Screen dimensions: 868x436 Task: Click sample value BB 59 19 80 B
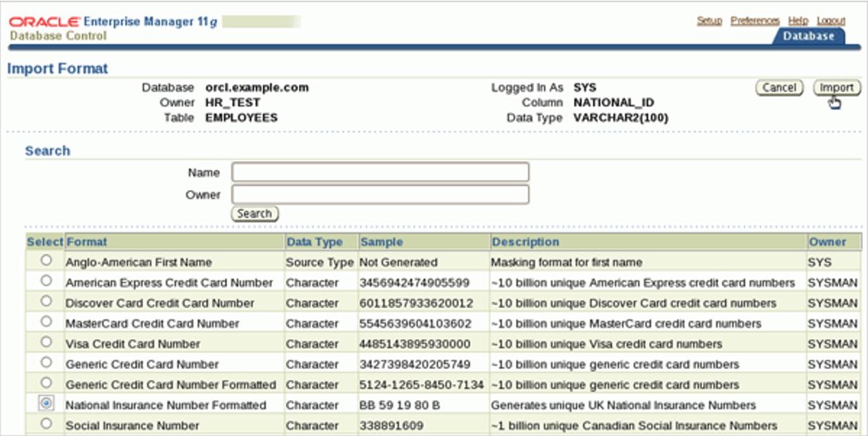(x=400, y=405)
